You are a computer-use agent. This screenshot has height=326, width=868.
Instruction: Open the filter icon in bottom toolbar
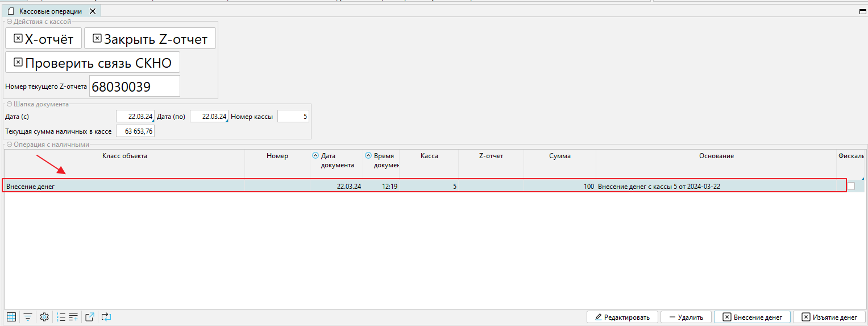point(27,317)
